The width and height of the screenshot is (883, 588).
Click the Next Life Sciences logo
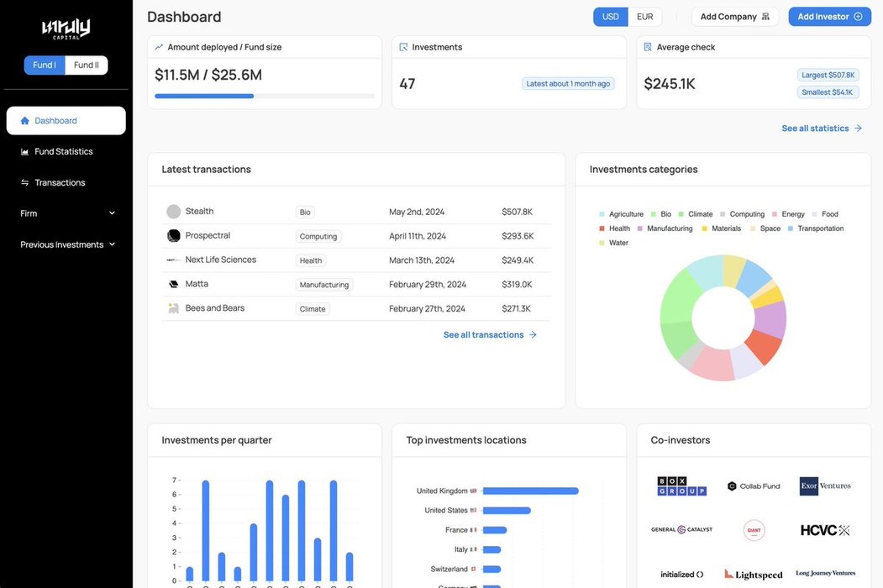coord(173,260)
